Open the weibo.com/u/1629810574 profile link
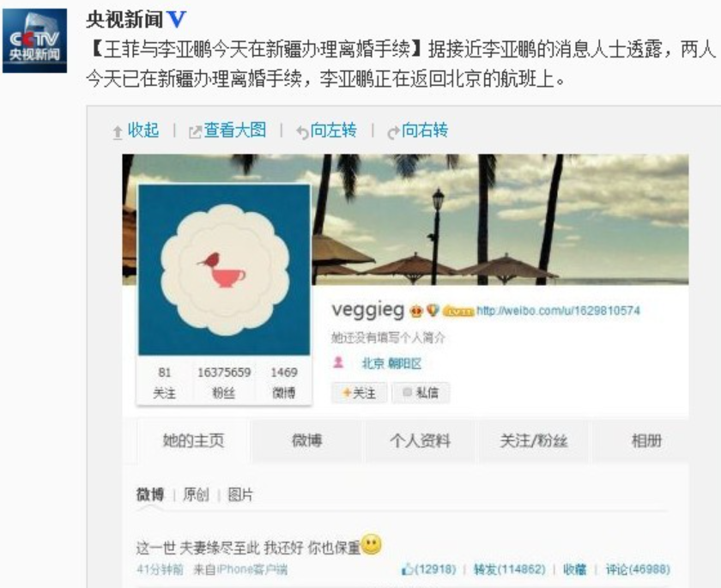The height and width of the screenshot is (588, 721). pyautogui.click(x=558, y=312)
